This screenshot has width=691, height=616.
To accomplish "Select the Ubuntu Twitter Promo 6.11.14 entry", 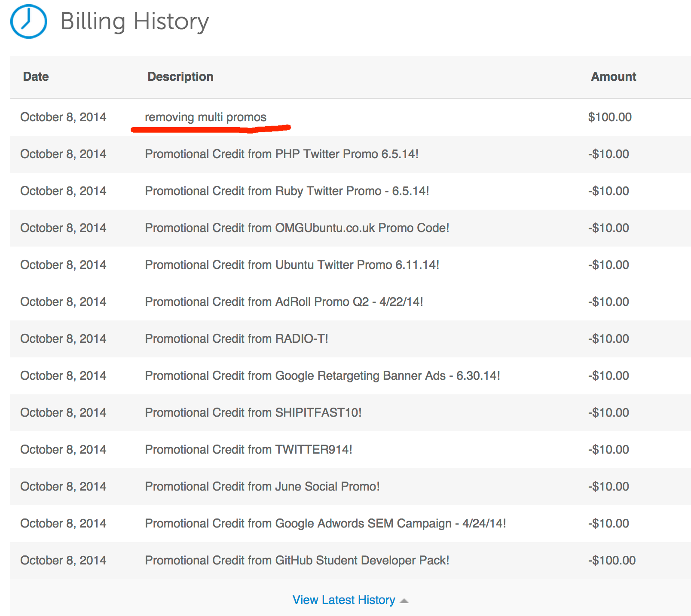I will [292, 265].
